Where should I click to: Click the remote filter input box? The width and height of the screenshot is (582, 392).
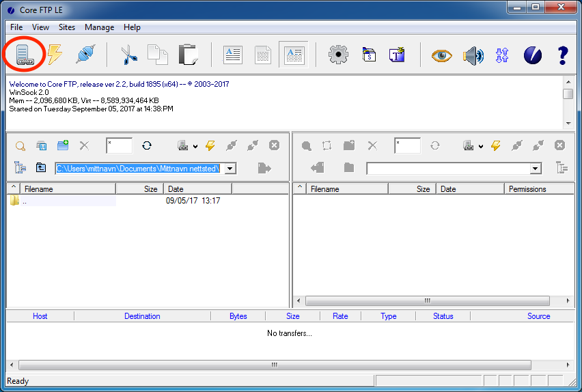(408, 145)
